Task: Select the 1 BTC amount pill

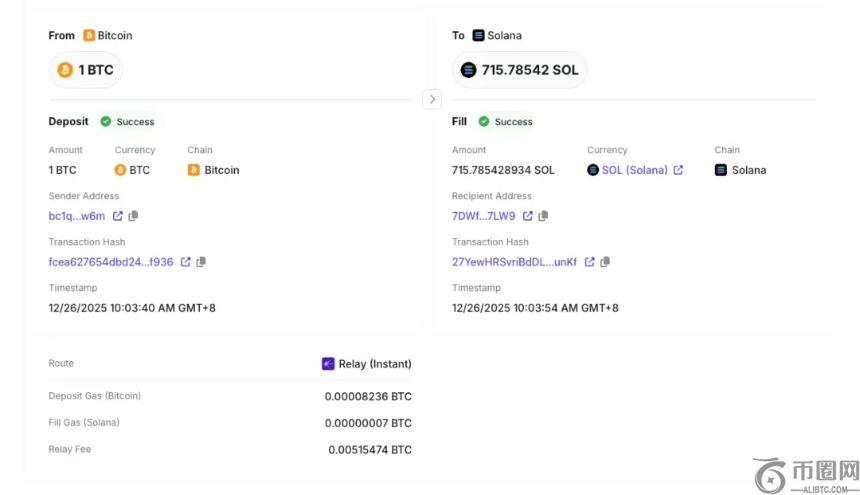Action: pos(86,70)
